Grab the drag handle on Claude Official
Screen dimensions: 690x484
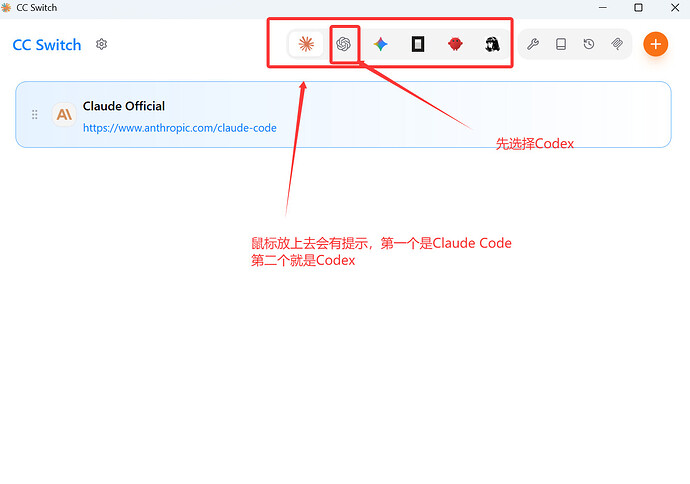(35, 114)
